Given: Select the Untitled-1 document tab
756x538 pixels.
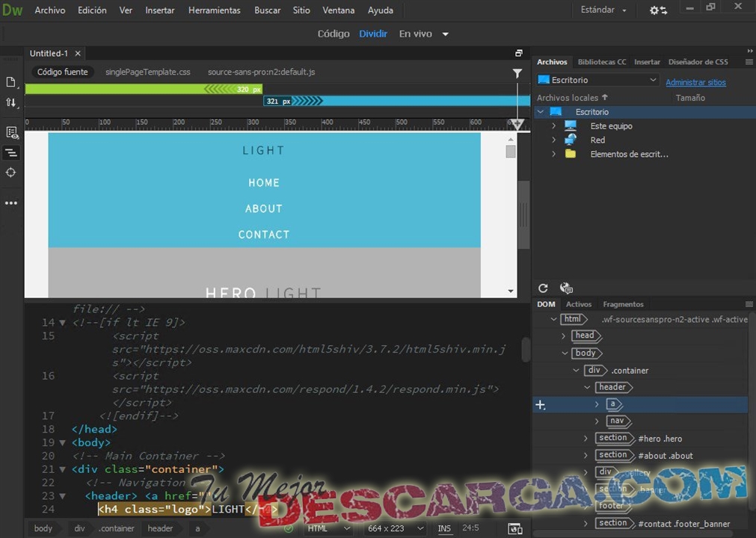Looking at the screenshot, I should pyautogui.click(x=49, y=54).
